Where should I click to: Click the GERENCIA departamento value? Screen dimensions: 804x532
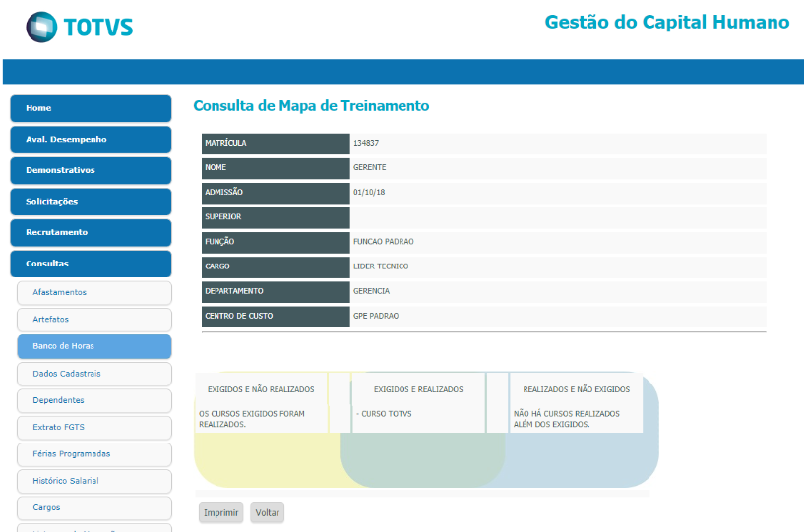[x=371, y=291]
